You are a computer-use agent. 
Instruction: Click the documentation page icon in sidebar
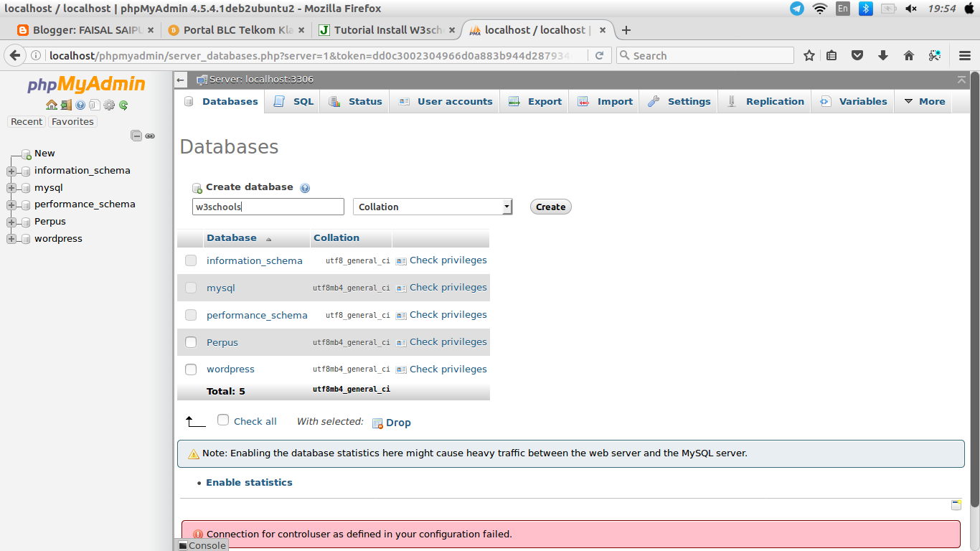pyautogui.click(x=95, y=105)
